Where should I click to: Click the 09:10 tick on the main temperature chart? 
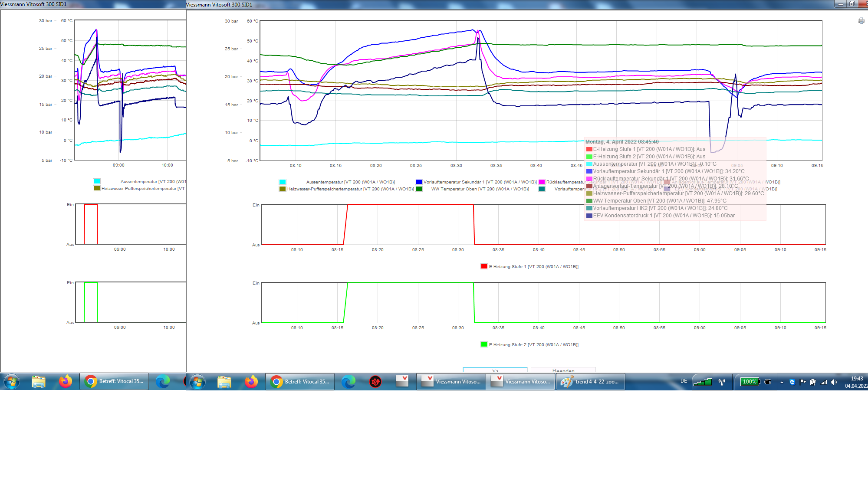click(x=777, y=166)
